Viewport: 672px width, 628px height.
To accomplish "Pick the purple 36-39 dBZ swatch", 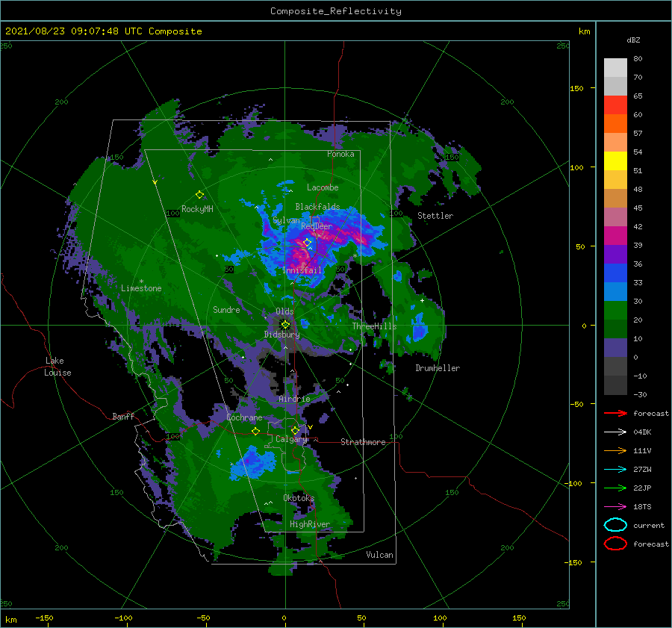I will [615, 254].
